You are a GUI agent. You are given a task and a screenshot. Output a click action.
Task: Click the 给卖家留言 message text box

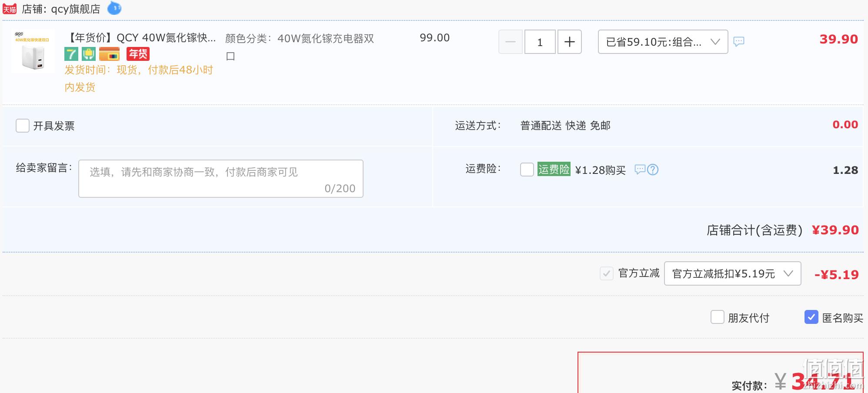(221, 179)
